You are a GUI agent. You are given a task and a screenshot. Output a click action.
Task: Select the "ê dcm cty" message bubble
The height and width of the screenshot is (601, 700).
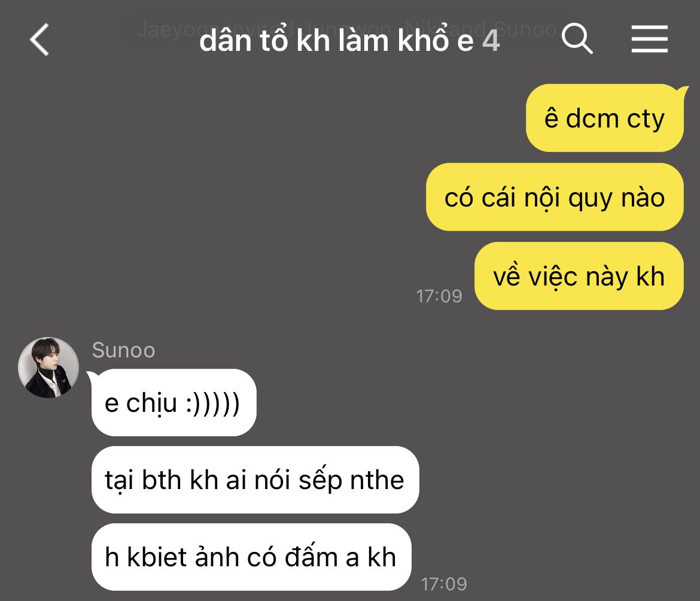(x=604, y=119)
